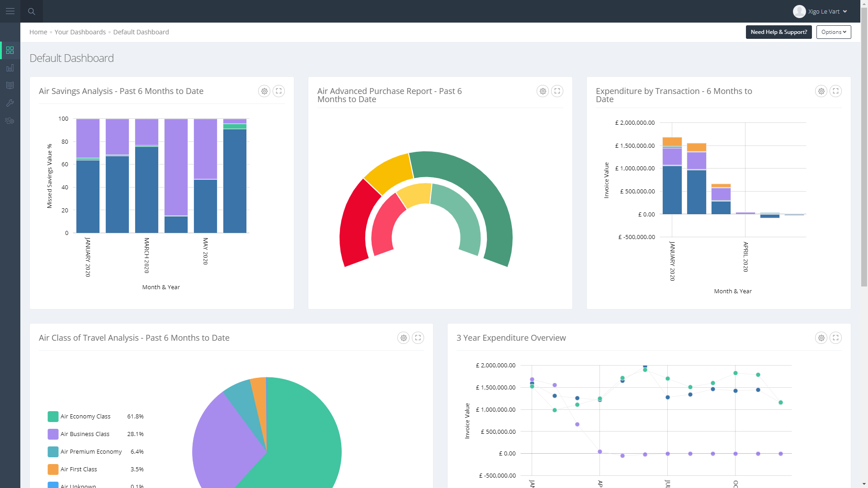Click the user avatar picture
The height and width of the screenshot is (488, 868).
click(799, 11)
